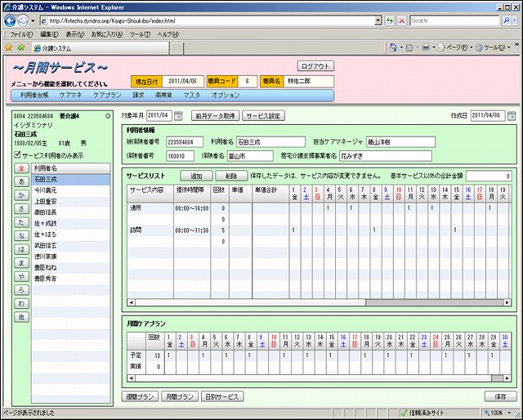Image resolution: width=523 pixels, height=420 pixels.
Task: Click the IE refresh button by address bar
Action: click(389, 20)
